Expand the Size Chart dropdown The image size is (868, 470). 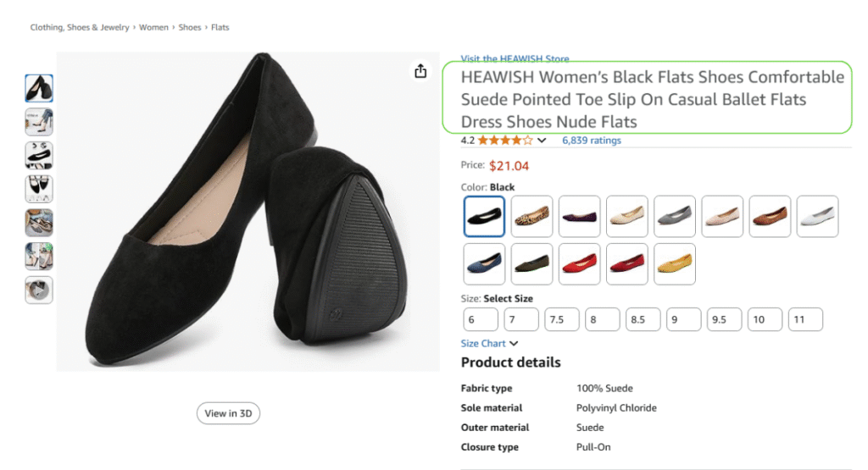[489, 344]
